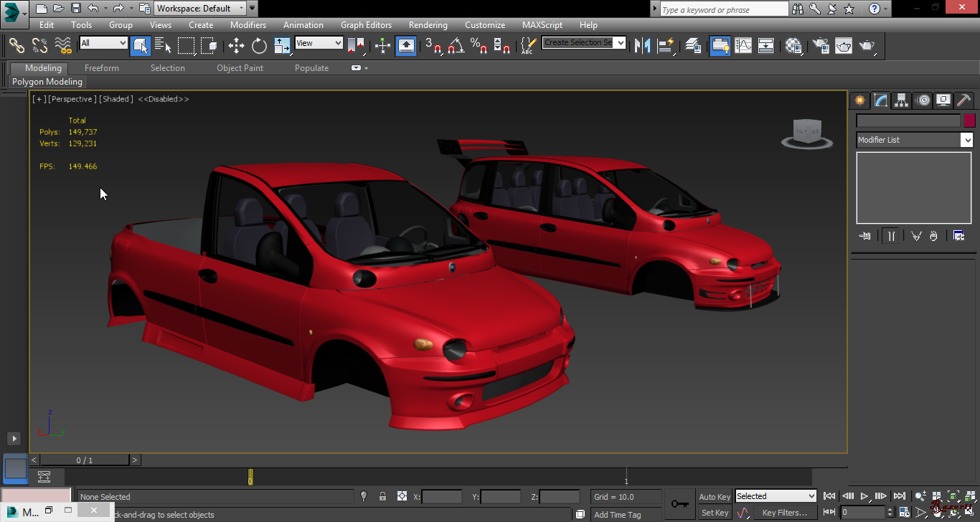Switch to the Freeform ribbon tab

(x=102, y=68)
